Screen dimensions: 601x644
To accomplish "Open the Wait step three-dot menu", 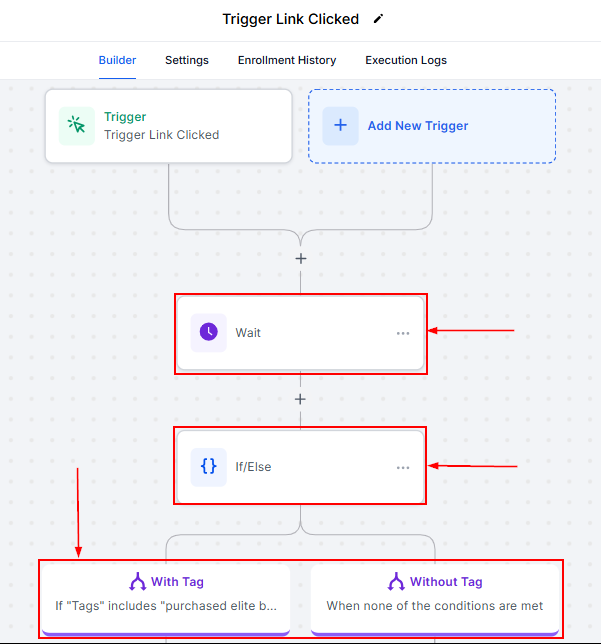I will pyautogui.click(x=403, y=333).
